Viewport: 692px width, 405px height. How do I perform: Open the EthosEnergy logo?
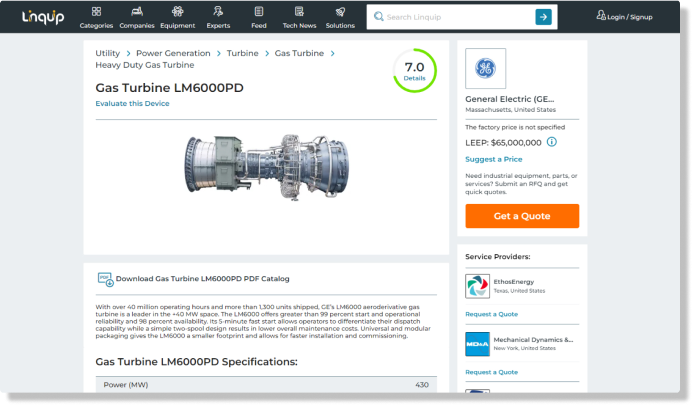(478, 286)
